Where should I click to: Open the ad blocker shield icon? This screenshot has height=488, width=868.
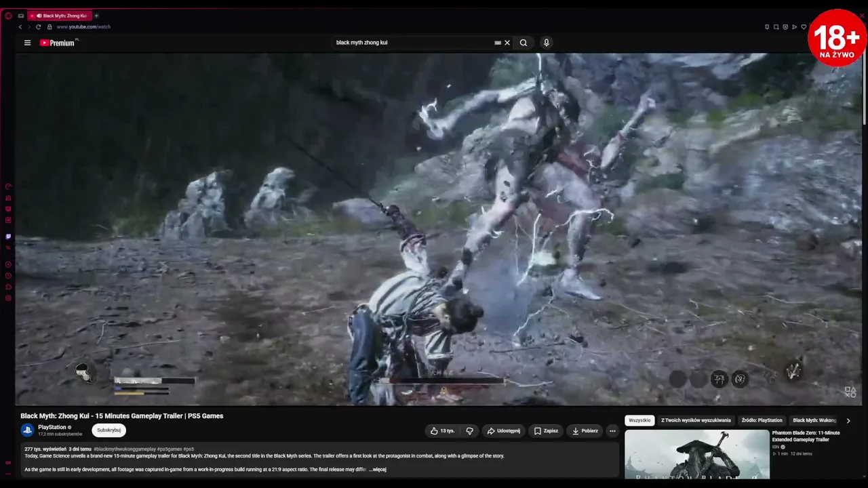785,27
